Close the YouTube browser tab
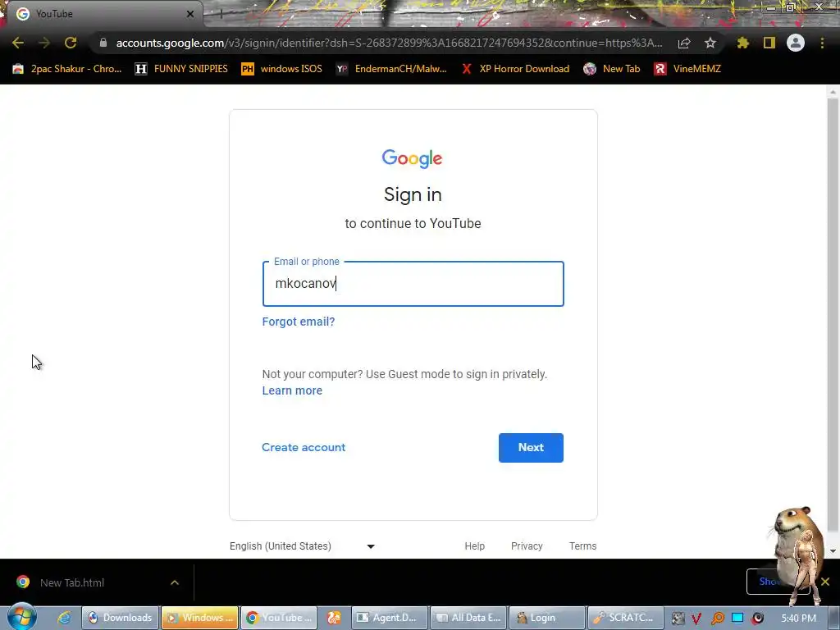The width and height of the screenshot is (840, 630). point(190,14)
